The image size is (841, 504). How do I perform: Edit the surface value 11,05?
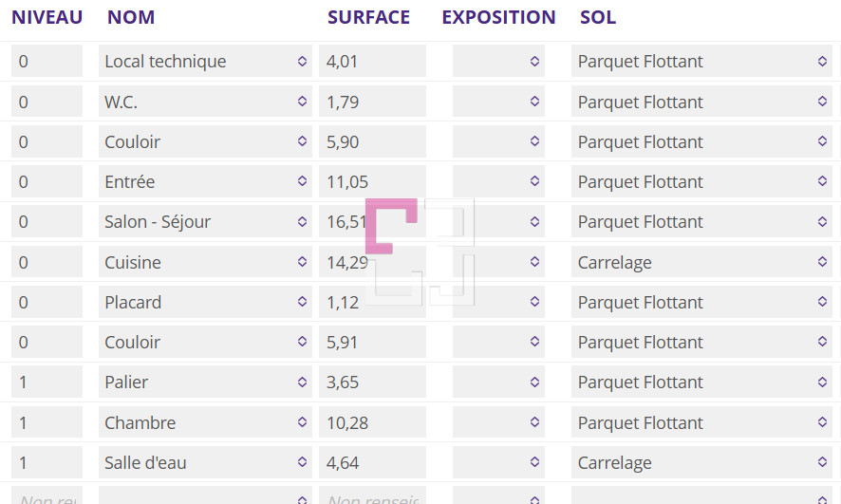click(372, 181)
